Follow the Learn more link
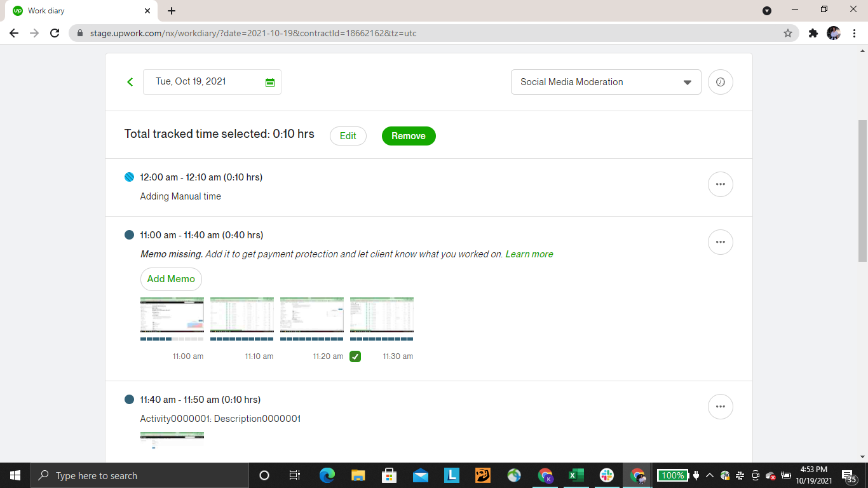Image resolution: width=868 pixels, height=488 pixels. tap(529, 254)
